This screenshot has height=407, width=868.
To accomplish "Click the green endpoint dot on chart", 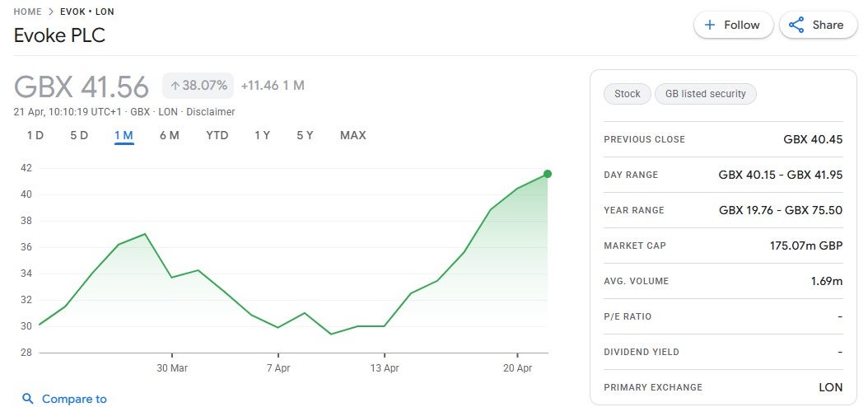I will [x=548, y=174].
